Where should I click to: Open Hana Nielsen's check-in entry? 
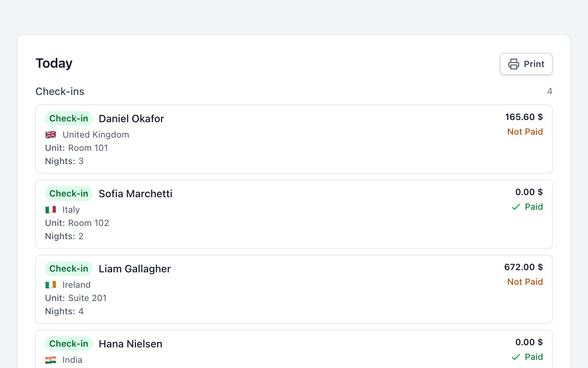[x=294, y=349]
